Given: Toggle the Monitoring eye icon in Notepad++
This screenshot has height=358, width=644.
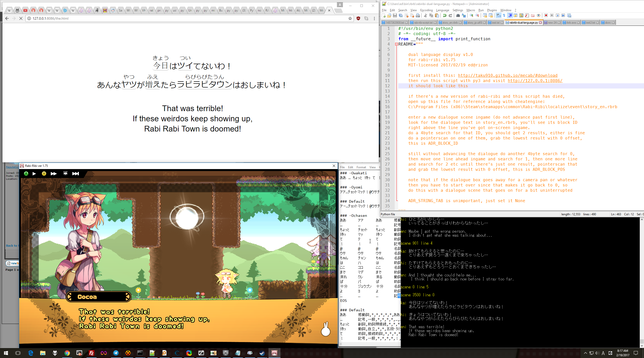Looking at the screenshot, I should tap(538, 15).
